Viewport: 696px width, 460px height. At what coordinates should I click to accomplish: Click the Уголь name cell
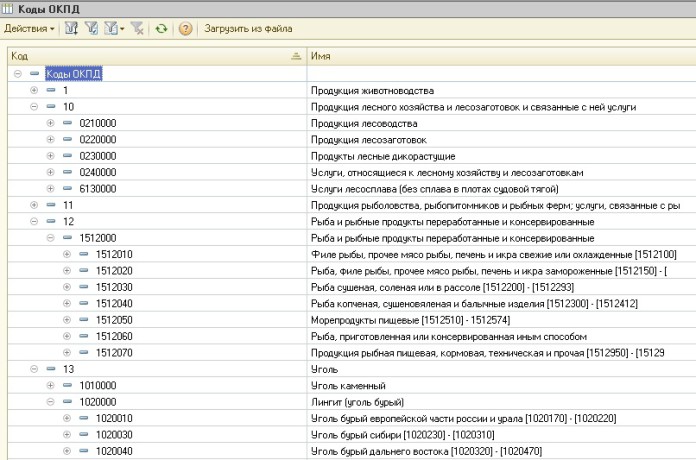coord(502,369)
